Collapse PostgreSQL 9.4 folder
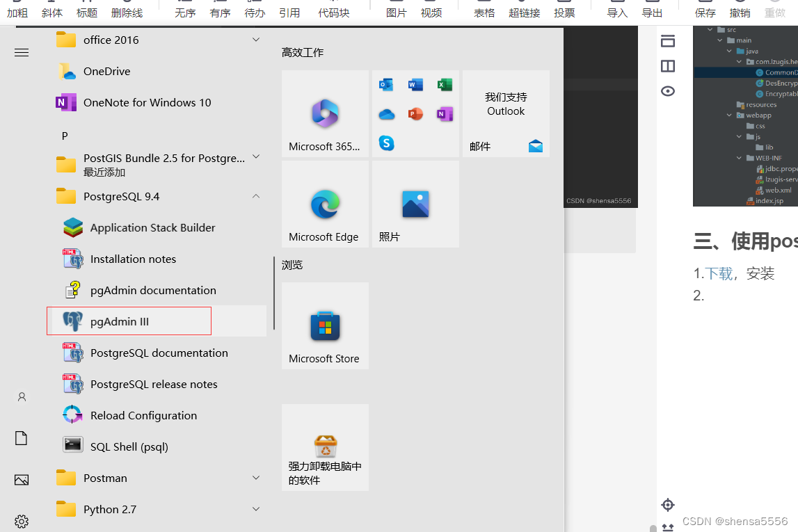The height and width of the screenshot is (532, 798). coord(256,196)
